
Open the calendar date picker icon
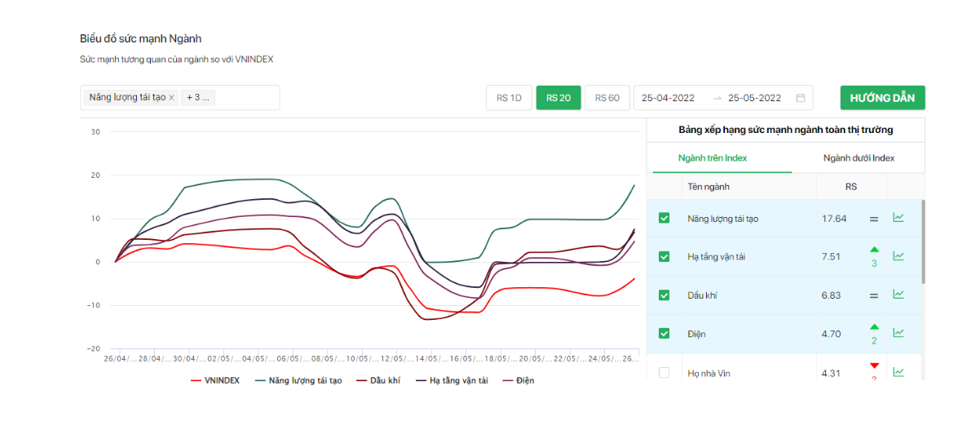click(801, 98)
